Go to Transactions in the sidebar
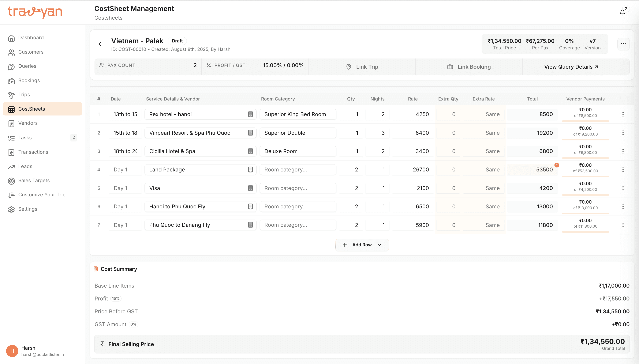639x364 pixels. [x=33, y=152]
